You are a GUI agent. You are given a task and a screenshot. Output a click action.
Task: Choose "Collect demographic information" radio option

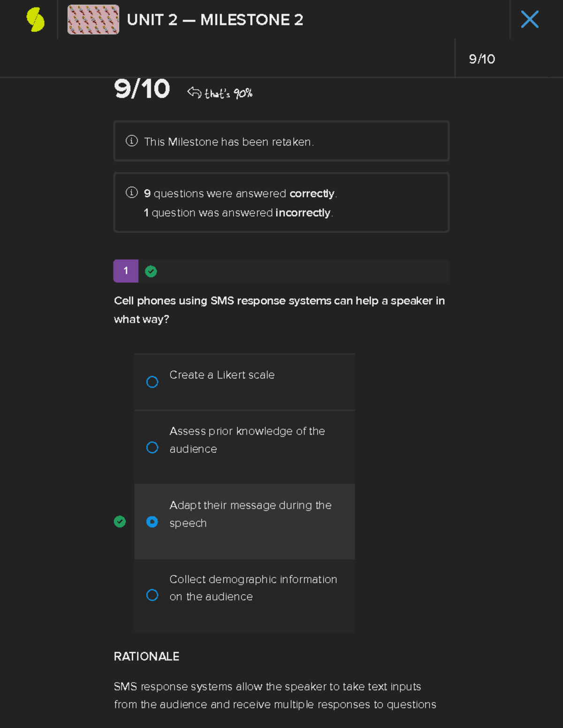[x=152, y=595]
